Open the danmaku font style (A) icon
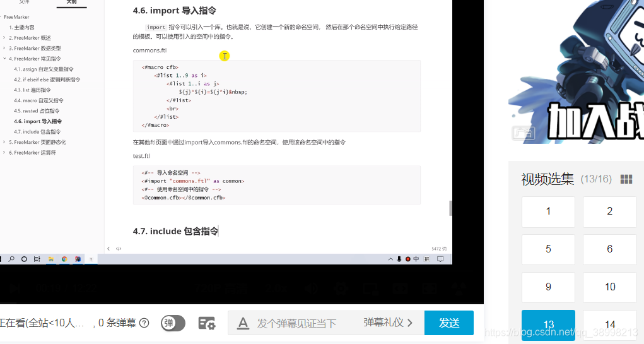The image size is (644, 344). 243,323
